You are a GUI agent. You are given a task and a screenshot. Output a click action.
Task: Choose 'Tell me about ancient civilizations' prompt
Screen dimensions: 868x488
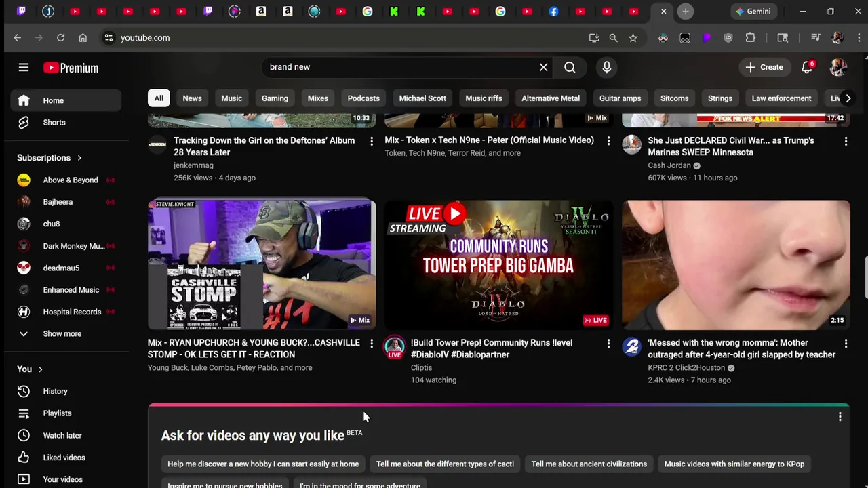(x=589, y=464)
